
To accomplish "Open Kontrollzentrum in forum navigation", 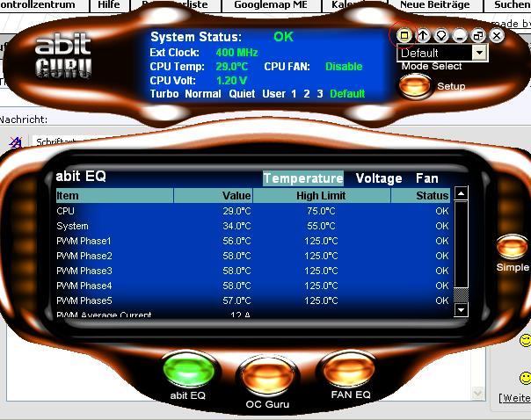I will [x=37, y=4].
